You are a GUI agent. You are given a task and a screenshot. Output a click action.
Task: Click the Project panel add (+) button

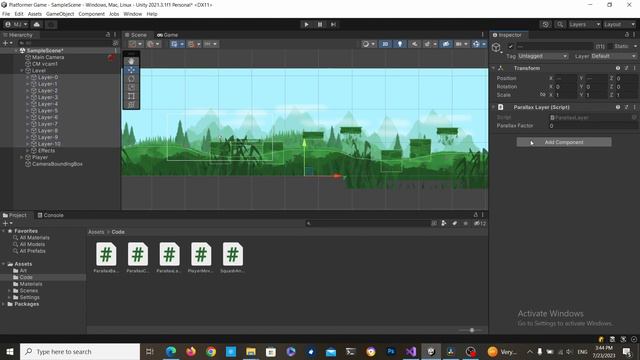[x=7, y=223]
